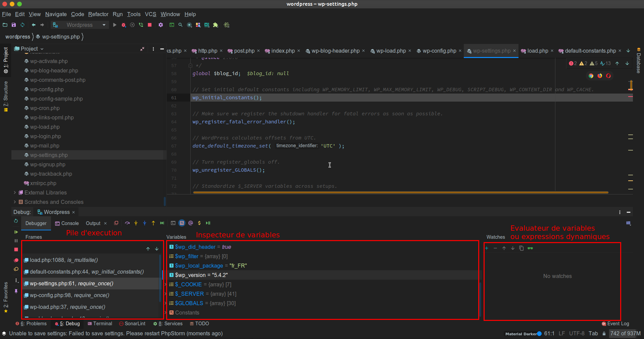Stop the debug session with the red square
This screenshot has height=339, width=644.
click(16, 249)
